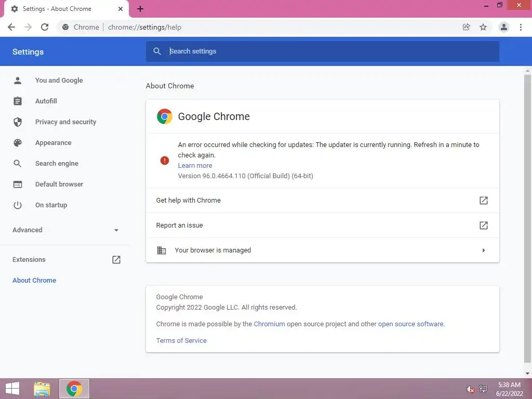532x399 pixels.
Task: Click the magnifier icon in search settings
Action: pyautogui.click(x=157, y=51)
